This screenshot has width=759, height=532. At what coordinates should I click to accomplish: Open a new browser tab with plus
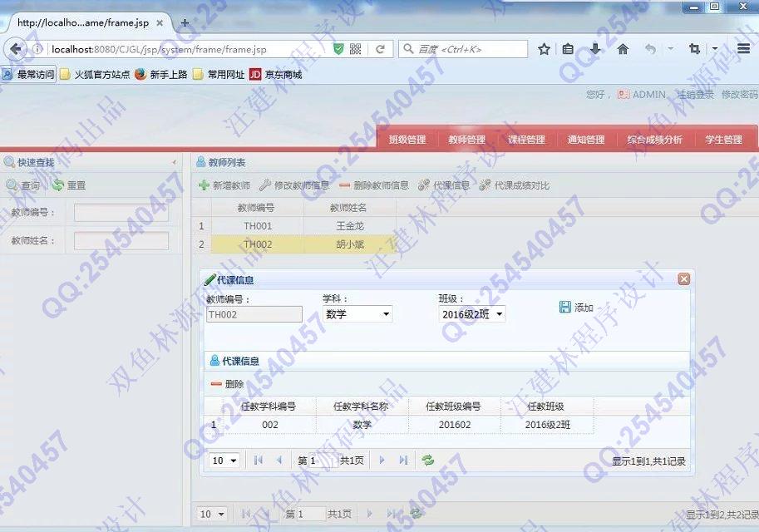coord(185,22)
